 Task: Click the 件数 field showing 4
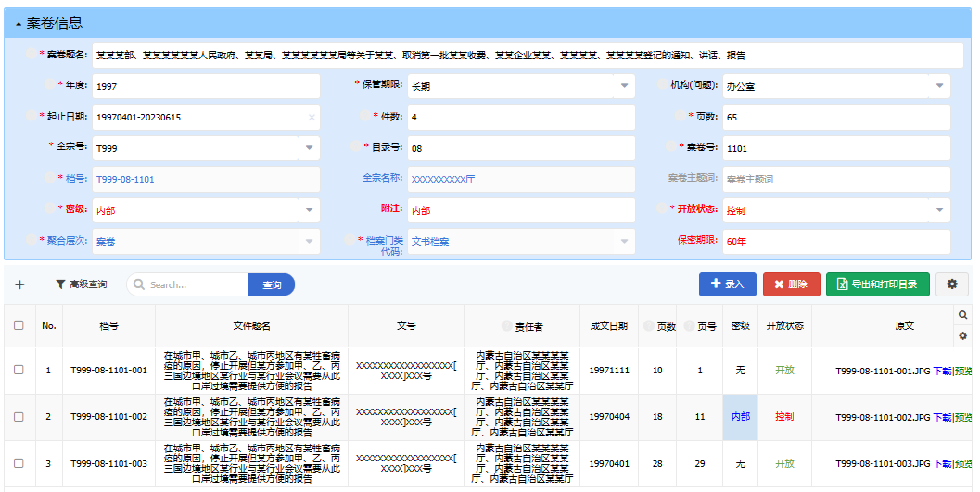(521, 117)
